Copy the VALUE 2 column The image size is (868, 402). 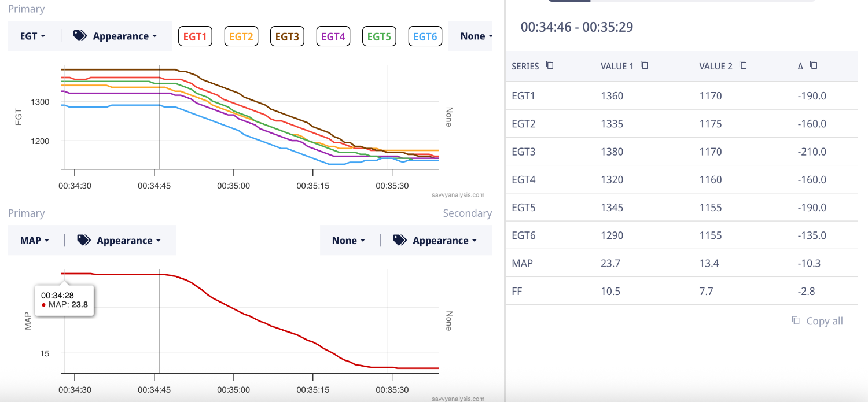tap(743, 65)
